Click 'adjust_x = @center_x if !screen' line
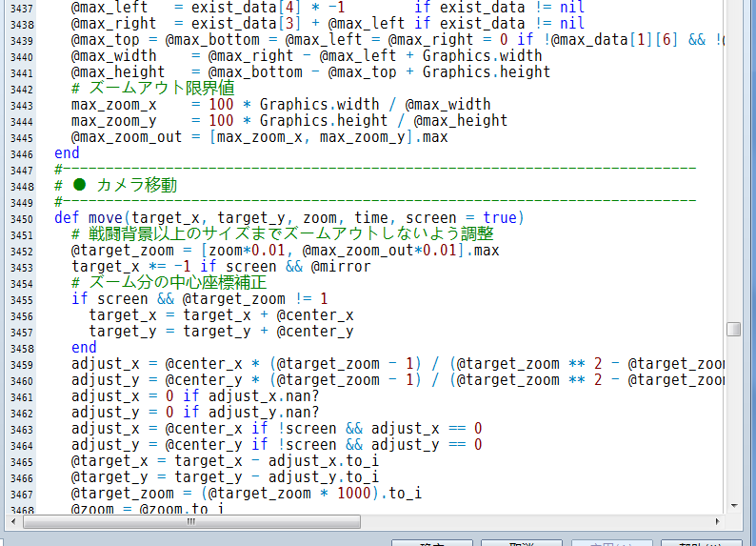The width and height of the screenshot is (756, 546). 277,428
